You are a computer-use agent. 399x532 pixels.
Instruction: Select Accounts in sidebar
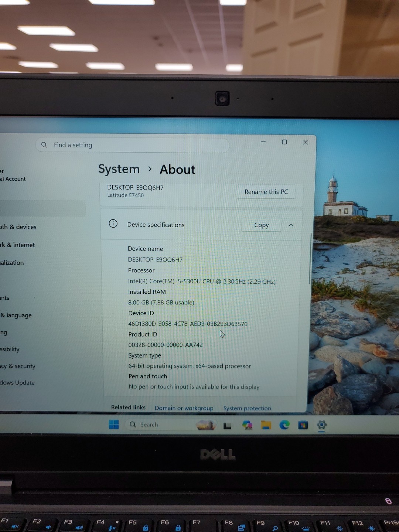pyautogui.click(x=5, y=298)
